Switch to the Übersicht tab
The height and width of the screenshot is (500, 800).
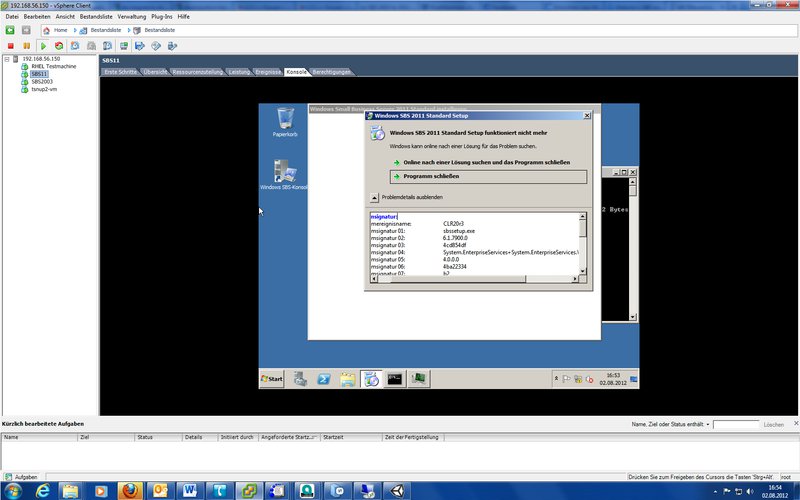(155, 72)
